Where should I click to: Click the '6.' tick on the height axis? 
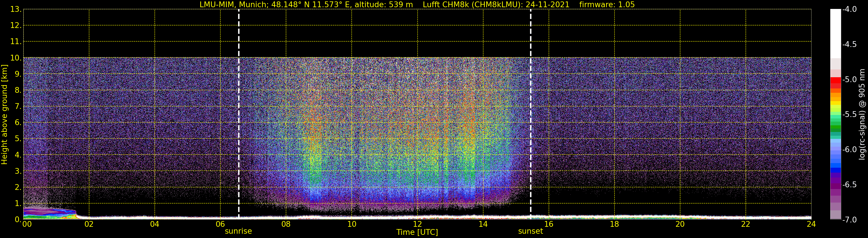(x=18, y=123)
